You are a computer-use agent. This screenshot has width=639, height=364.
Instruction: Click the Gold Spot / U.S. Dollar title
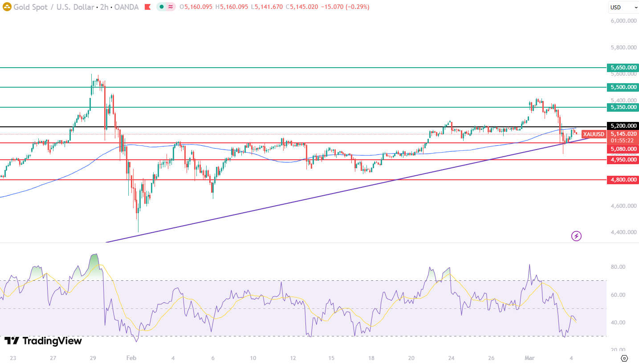(x=53, y=7)
